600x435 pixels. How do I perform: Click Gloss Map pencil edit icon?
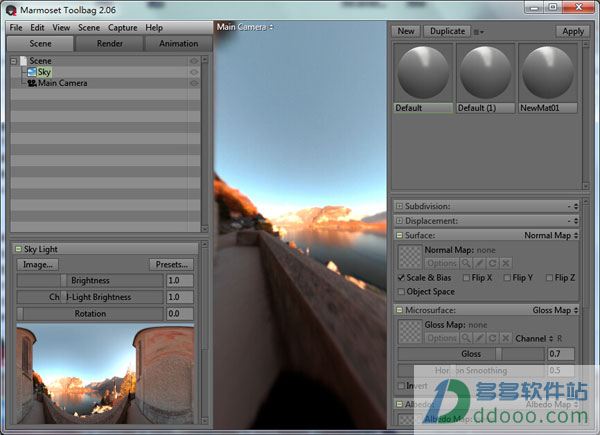click(479, 338)
